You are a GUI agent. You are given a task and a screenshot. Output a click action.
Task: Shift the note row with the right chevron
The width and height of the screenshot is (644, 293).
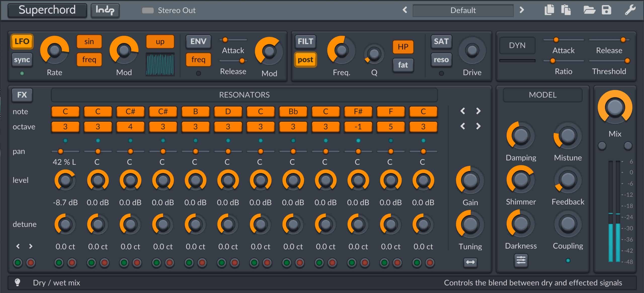click(478, 111)
